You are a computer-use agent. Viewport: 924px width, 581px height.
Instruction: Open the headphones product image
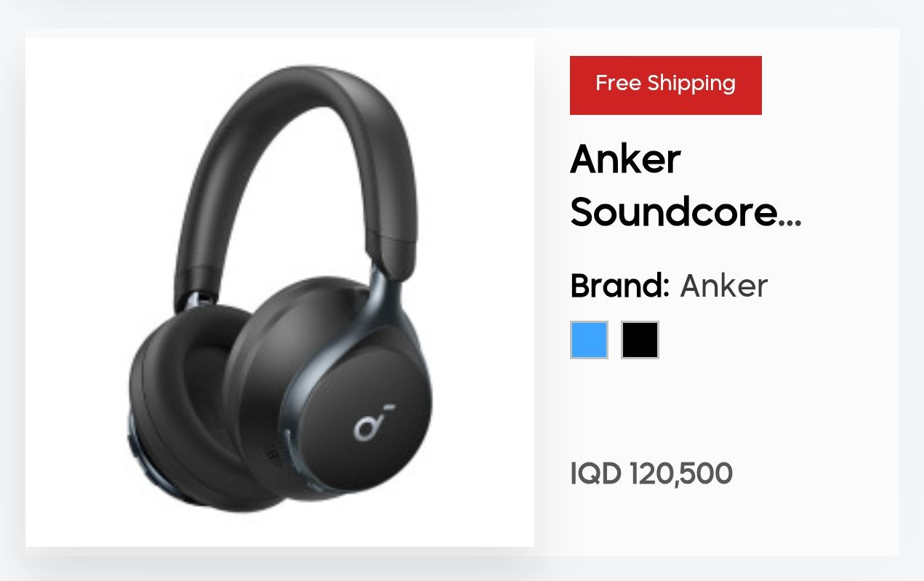[280, 292]
